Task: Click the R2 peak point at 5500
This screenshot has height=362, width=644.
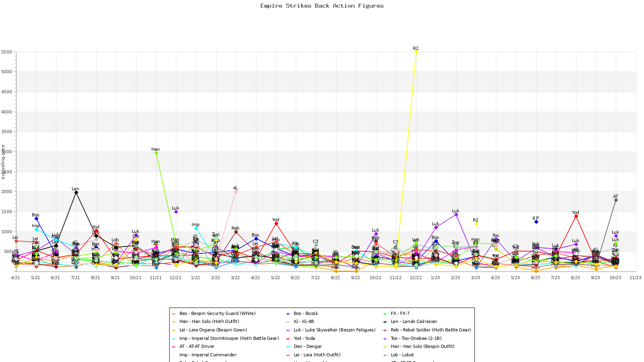Action: [x=416, y=52]
